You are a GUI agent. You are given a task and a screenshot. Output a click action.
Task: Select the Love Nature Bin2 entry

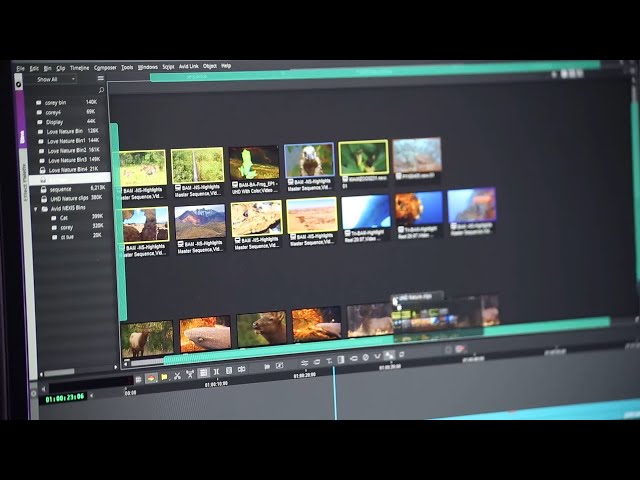pos(69,151)
